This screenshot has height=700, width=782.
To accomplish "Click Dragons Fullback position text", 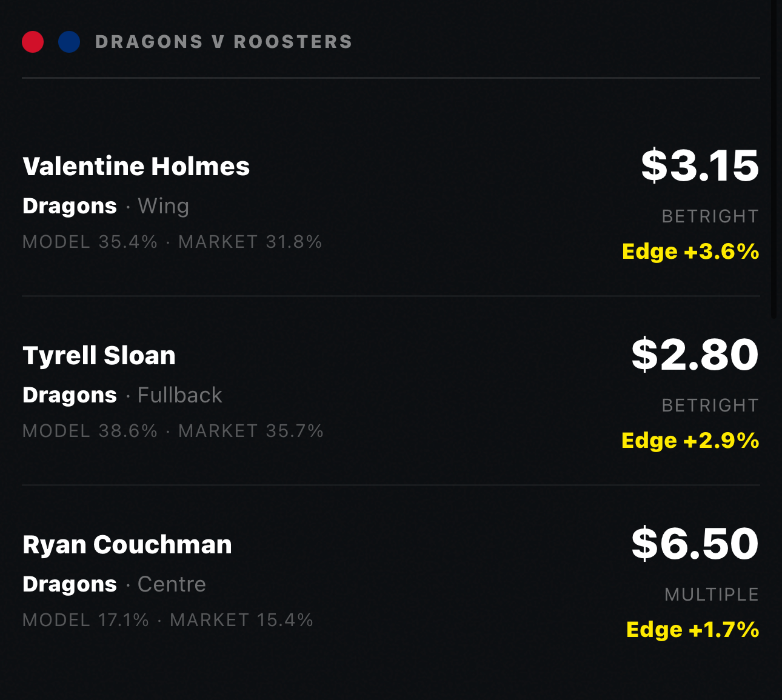I will point(122,395).
